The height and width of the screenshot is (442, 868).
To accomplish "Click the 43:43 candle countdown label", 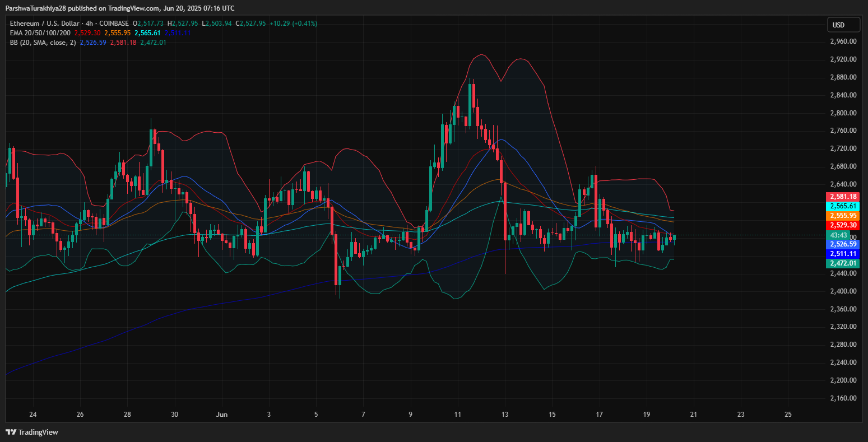I will pyautogui.click(x=838, y=235).
